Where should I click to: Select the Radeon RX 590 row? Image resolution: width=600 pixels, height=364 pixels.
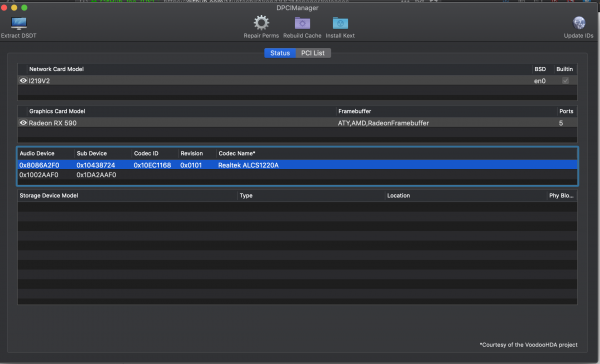point(297,123)
